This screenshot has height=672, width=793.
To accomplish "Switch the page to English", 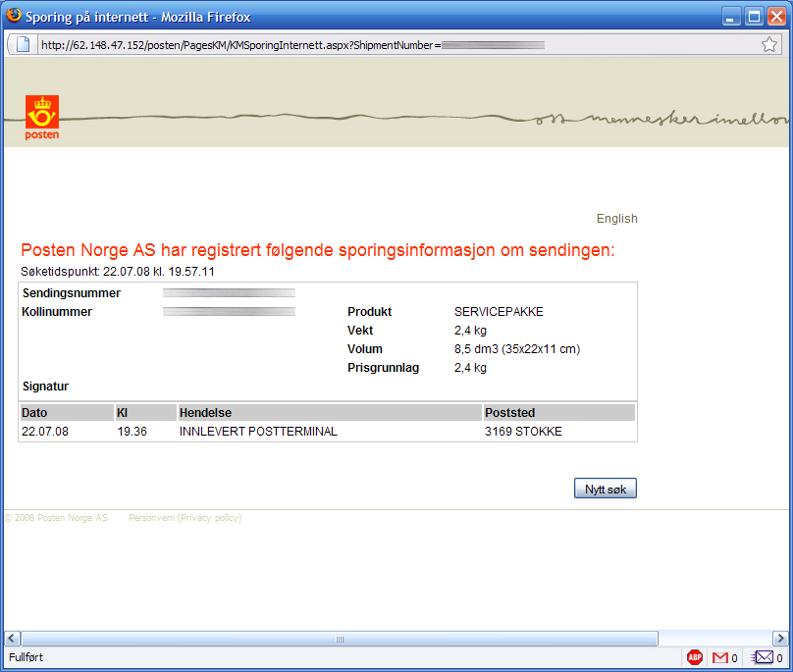I will click(617, 219).
